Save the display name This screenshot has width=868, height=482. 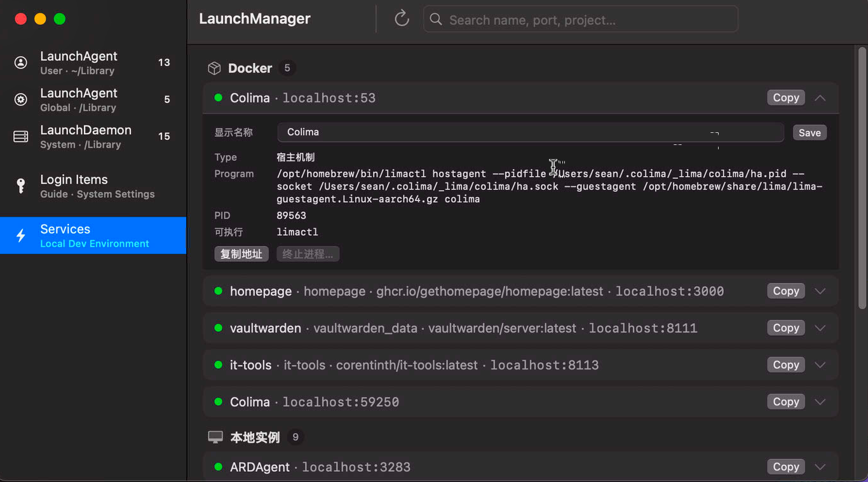point(810,132)
